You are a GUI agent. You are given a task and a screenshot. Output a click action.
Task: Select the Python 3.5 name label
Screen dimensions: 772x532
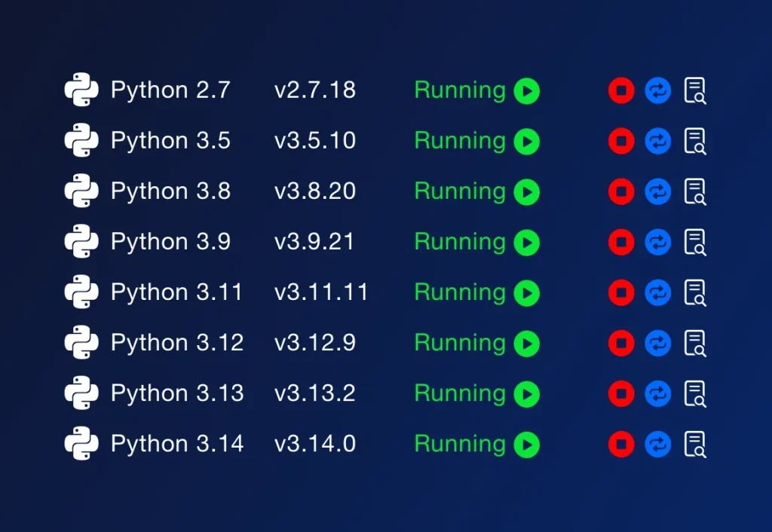point(170,142)
